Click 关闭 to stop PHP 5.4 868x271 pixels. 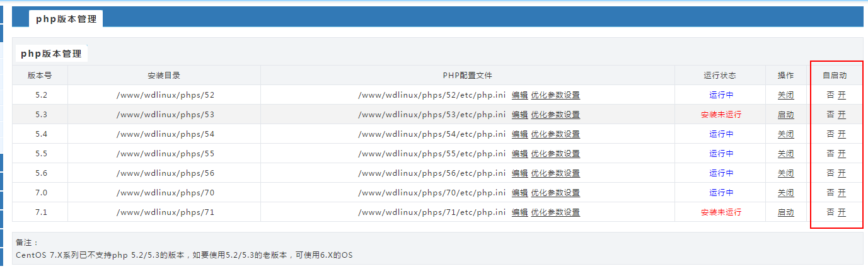click(x=785, y=134)
